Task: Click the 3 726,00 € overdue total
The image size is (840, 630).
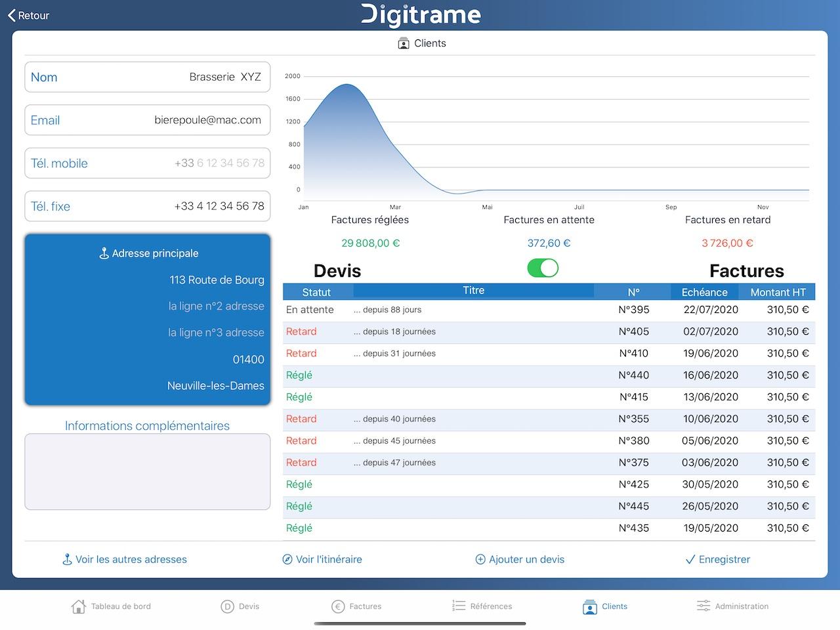Action: tap(728, 243)
